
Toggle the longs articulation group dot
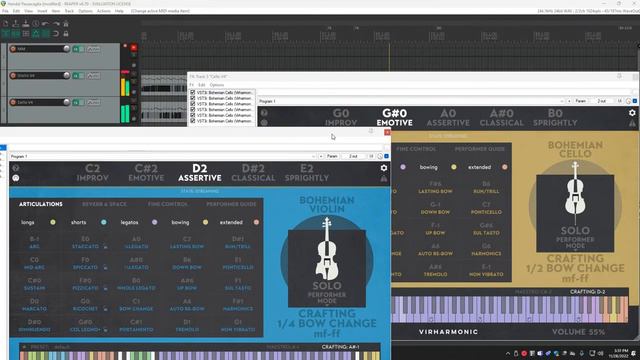53,222
